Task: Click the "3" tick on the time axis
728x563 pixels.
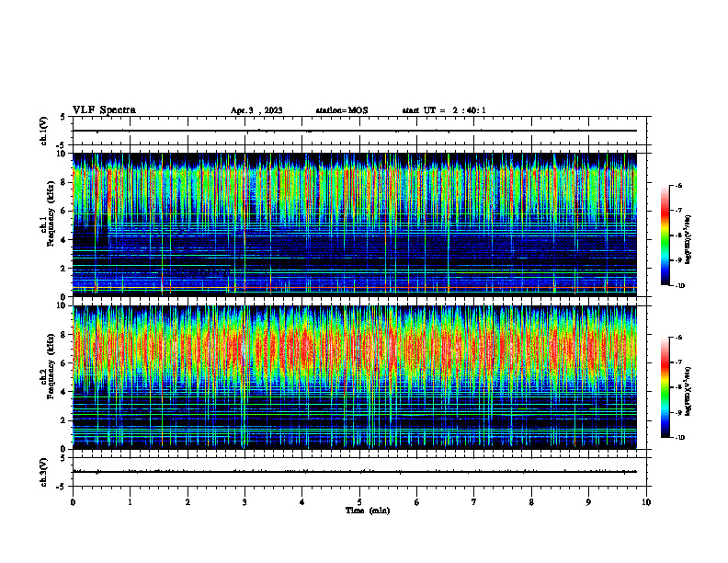Action: tap(245, 502)
